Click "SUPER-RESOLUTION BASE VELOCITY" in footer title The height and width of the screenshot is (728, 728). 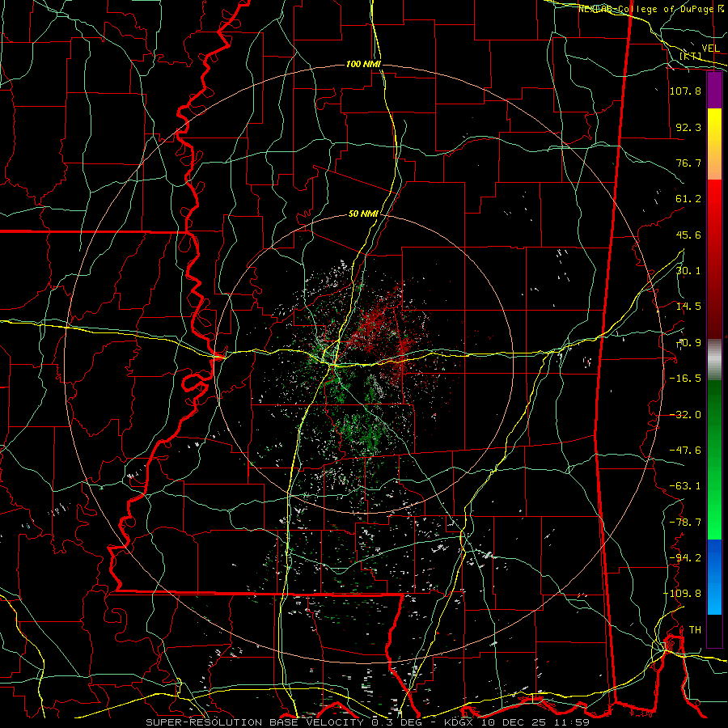pos(255,722)
